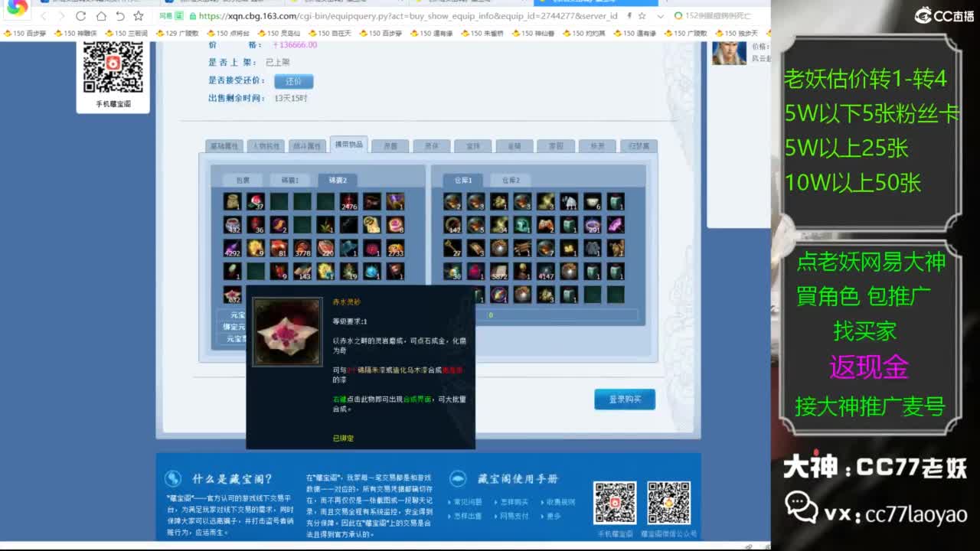Click the 还价 counter-offer button

(x=294, y=81)
